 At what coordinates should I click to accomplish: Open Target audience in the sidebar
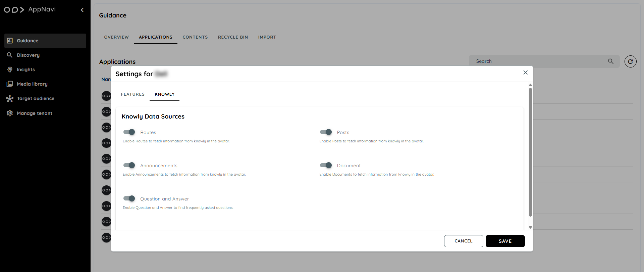(x=45, y=98)
